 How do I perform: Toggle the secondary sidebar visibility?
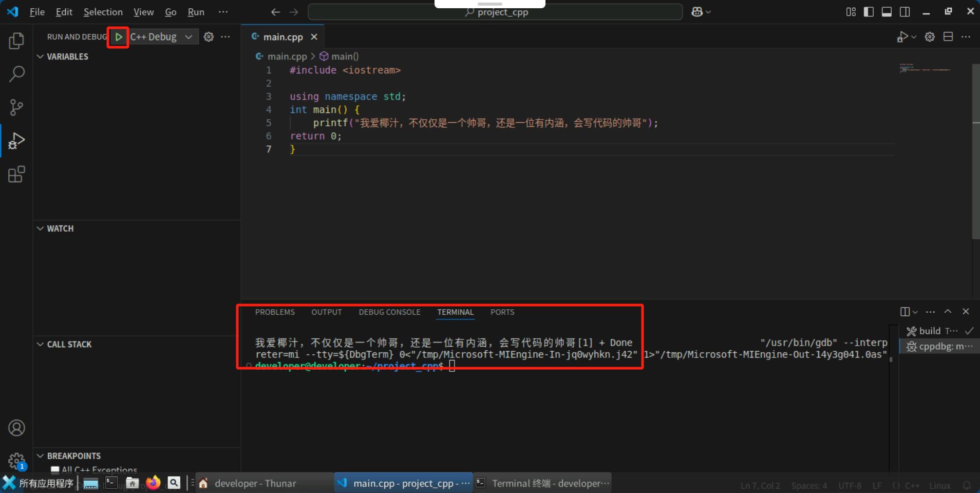click(906, 11)
